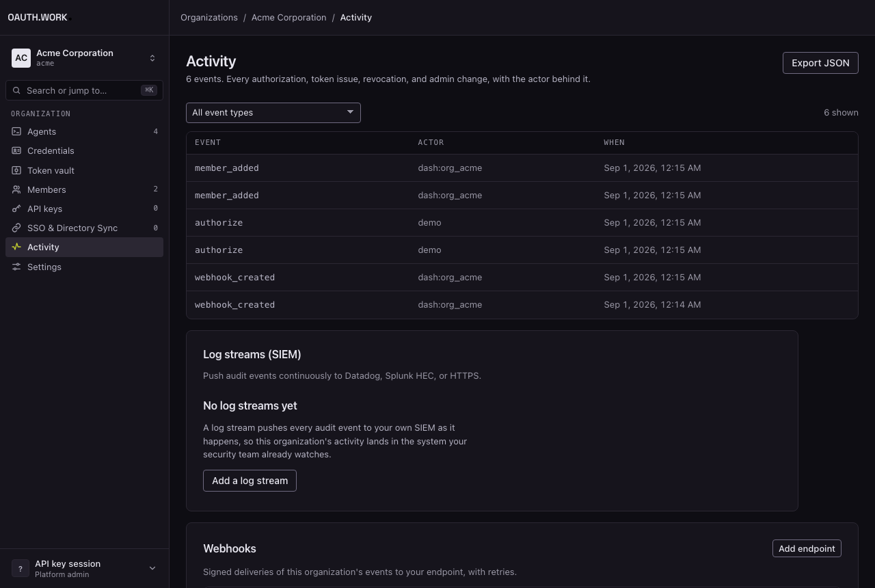The width and height of the screenshot is (875, 588).
Task: Click the ACTOR column header
Action: tap(431, 142)
